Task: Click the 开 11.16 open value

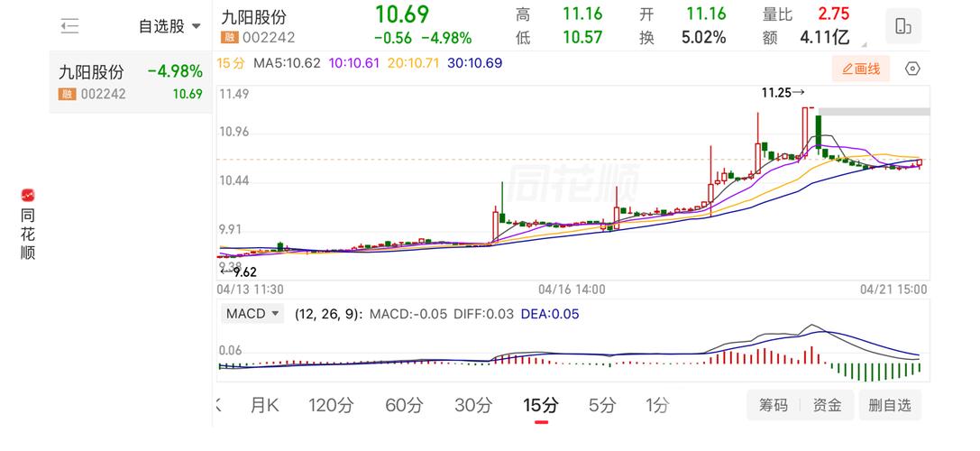Action: [x=706, y=14]
